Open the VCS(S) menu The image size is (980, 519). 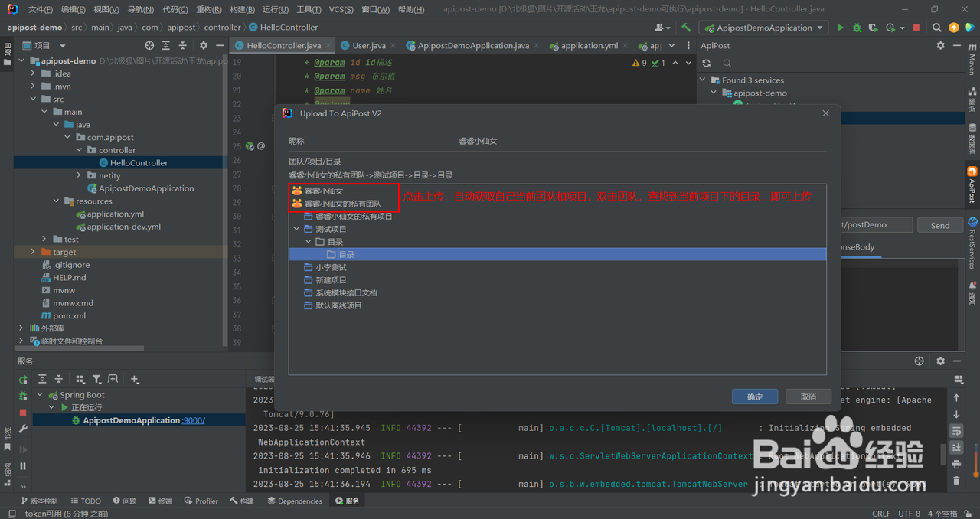[341, 9]
